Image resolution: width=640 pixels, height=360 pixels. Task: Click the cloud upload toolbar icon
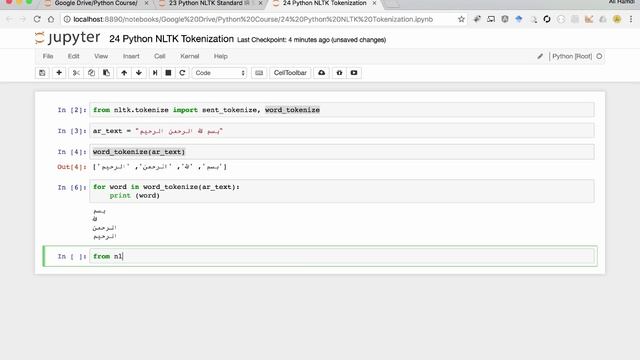pos(322,73)
